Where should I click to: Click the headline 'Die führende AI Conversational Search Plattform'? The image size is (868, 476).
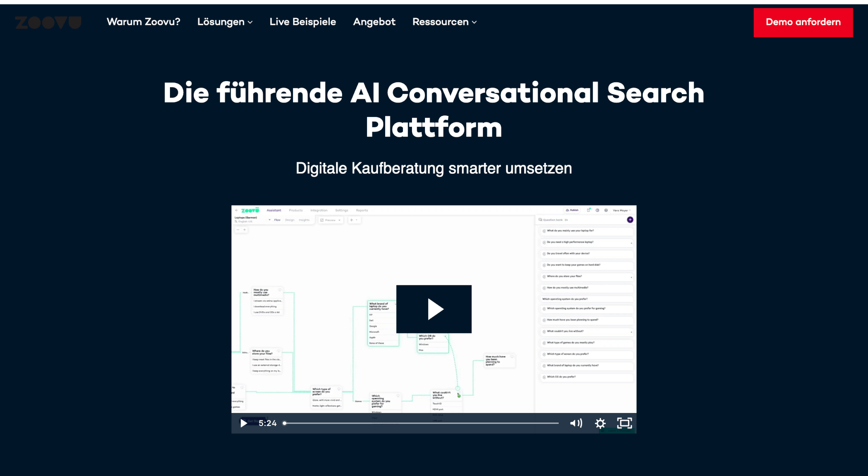click(x=434, y=110)
